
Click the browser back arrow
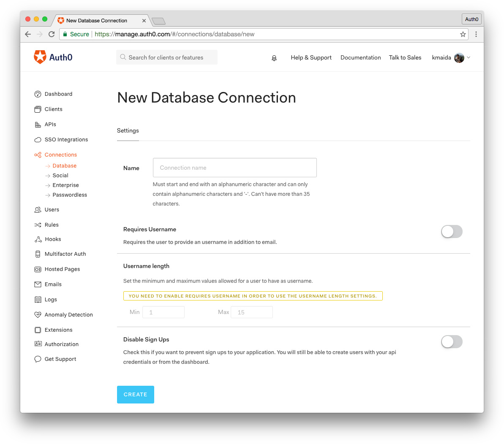click(x=28, y=34)
